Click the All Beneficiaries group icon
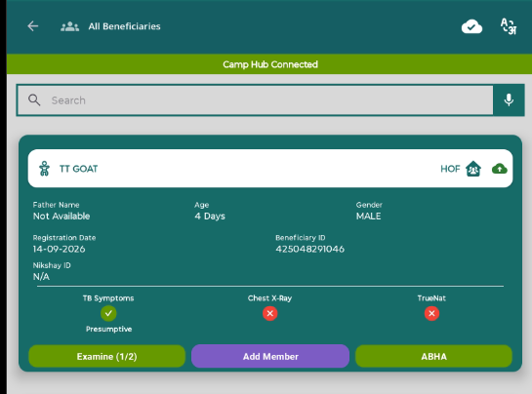Viewport: 532px width, 394px height. [70, 26]
